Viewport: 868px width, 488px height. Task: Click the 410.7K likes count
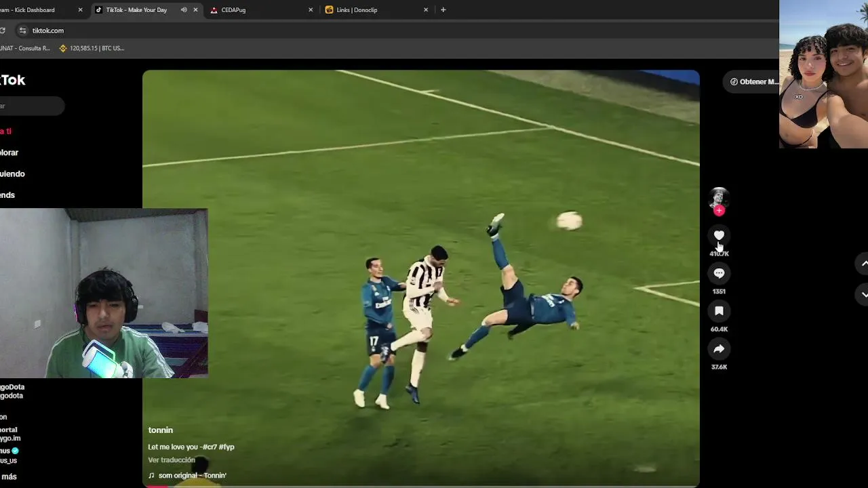(x=719, y=253)
